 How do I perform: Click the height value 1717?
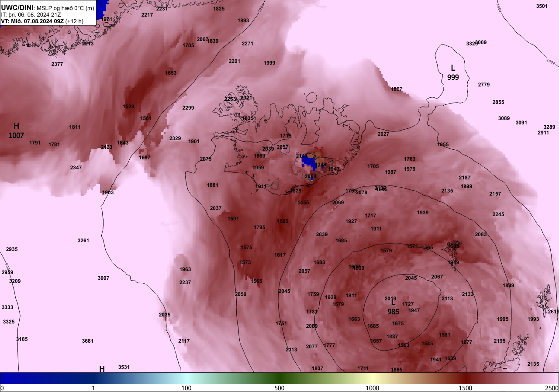(x=370, y=216)
